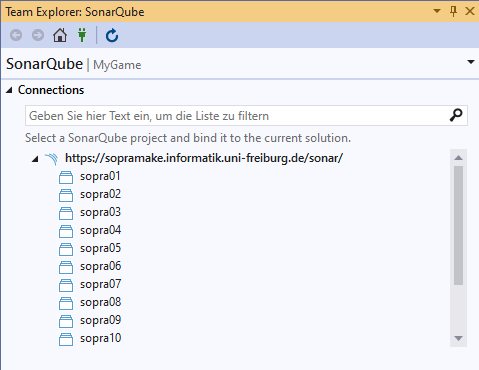
Task: Click the scrollbar down arrow in project list
Action: [458, 339]
